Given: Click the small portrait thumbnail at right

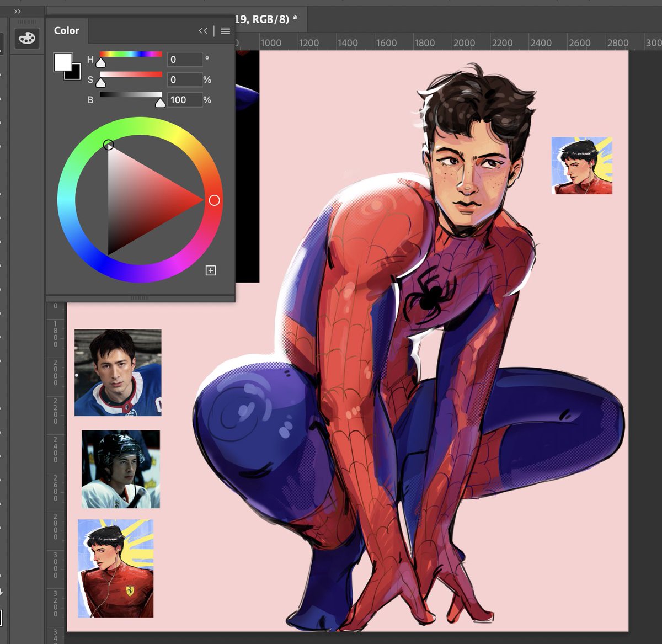Looking at the screenshot, I should coord(582,166).
